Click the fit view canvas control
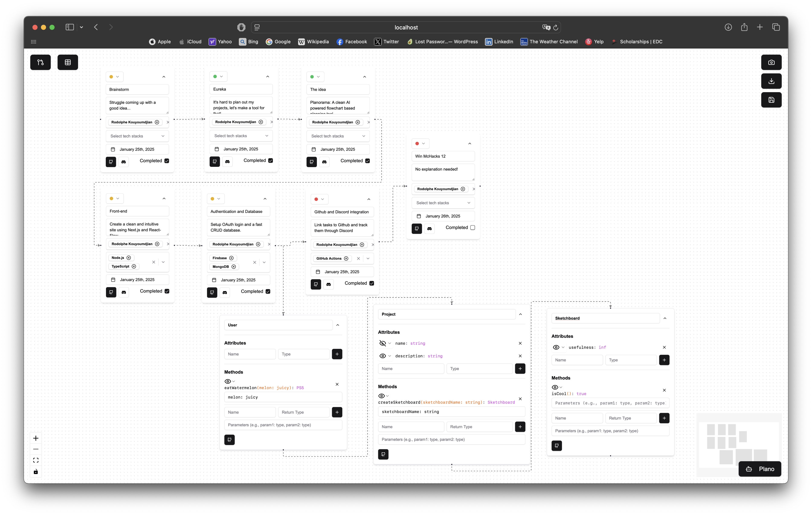The image size is (812, 515). click(36, 460)
